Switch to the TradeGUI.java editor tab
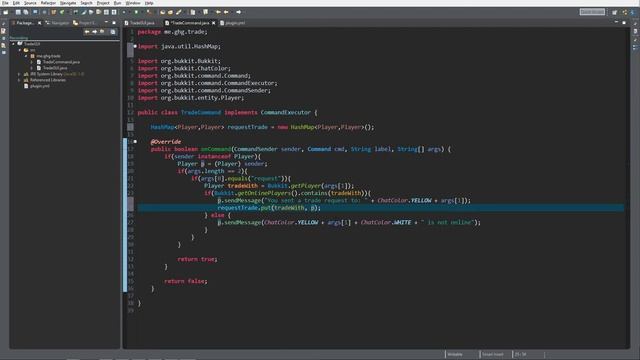 tap(140, 23)
